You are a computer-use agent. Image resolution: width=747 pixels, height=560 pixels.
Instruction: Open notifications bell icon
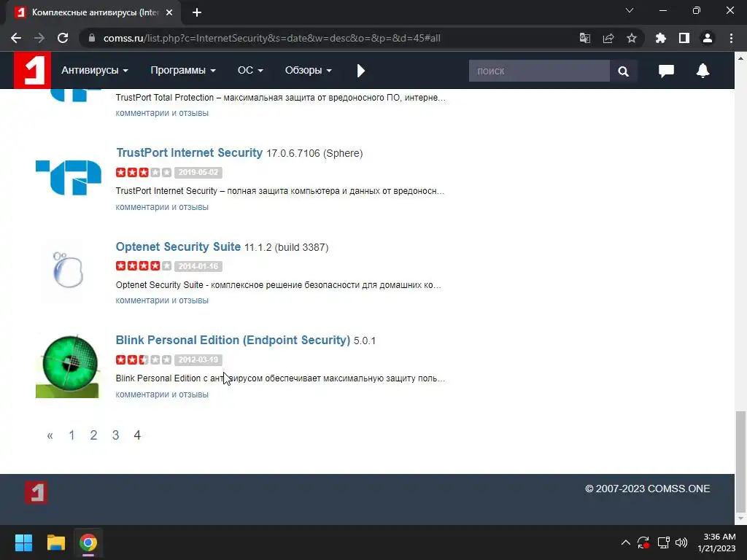pos(703,71)
